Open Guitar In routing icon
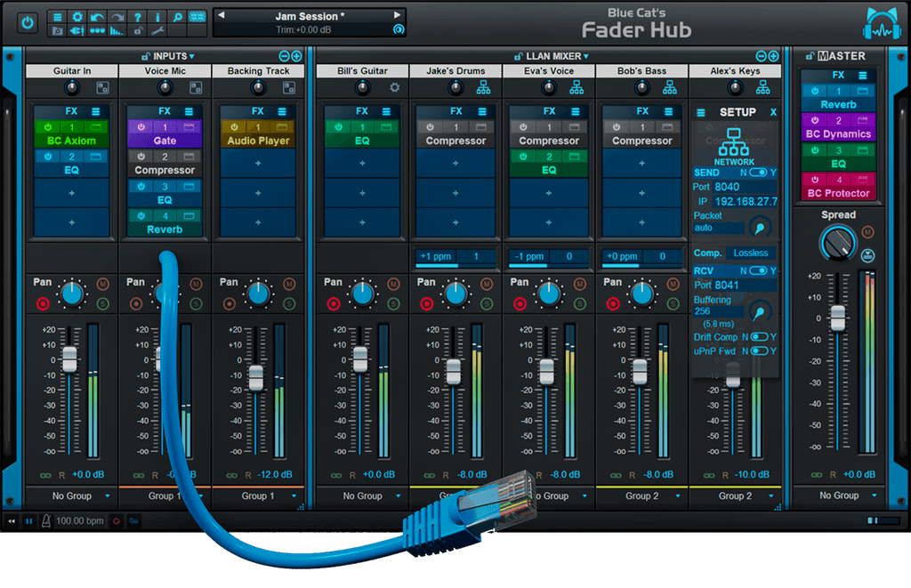This screenshot has height=588, width=911. [x=103, y=88]
